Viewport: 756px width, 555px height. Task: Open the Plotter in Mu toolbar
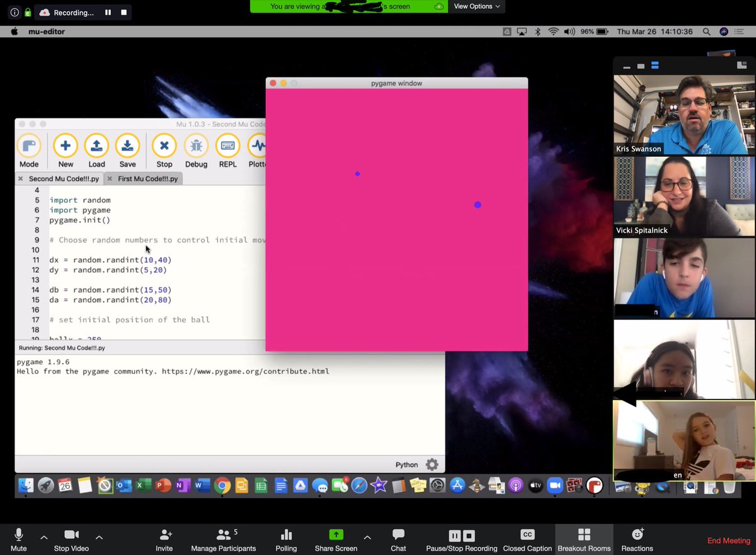(257, 151)
